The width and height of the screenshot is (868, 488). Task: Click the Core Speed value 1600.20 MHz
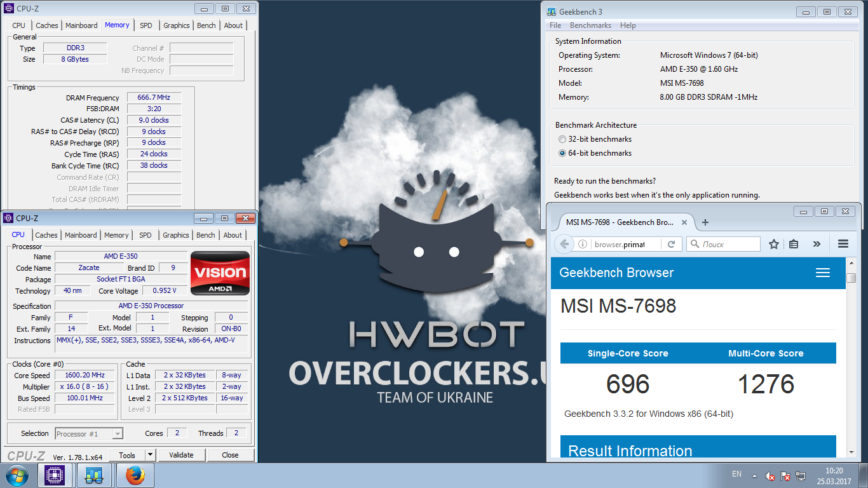click(85, 375)
